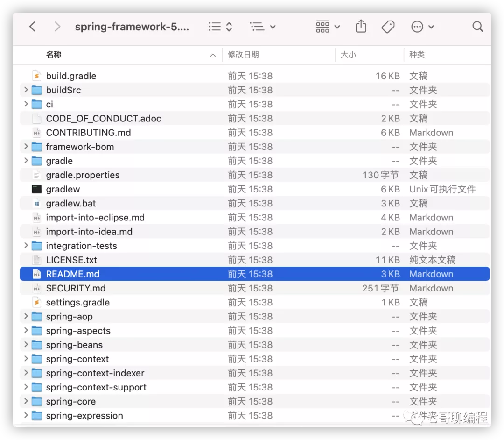Expand the spring-aspects folder
This screenshot has height=440, width=504.
pos(26,330)
